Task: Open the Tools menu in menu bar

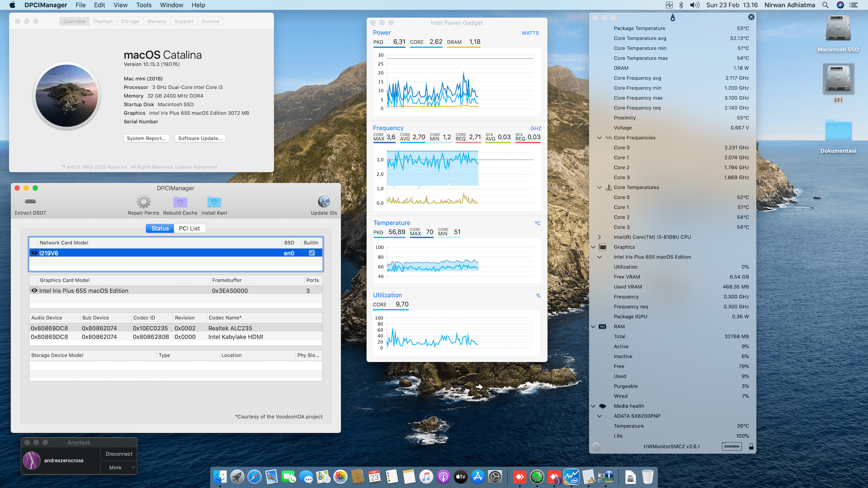Action: pyautogui.click(x=144, y=5)
